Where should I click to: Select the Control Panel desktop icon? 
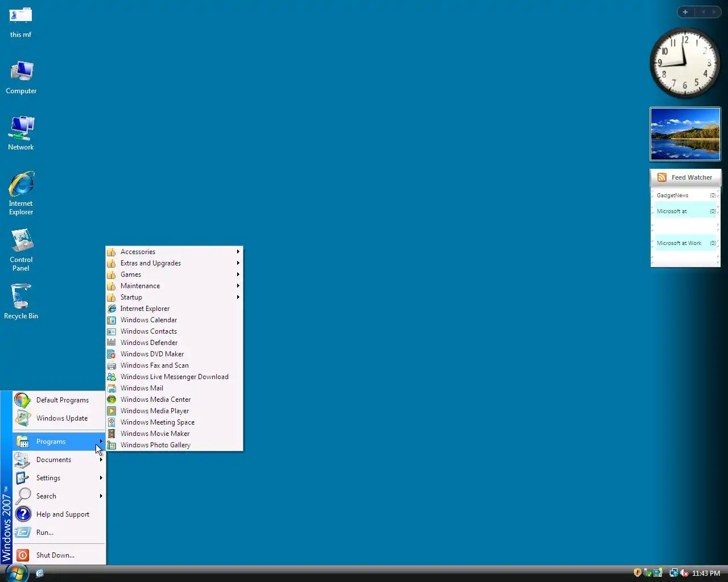tap(21, 250)
